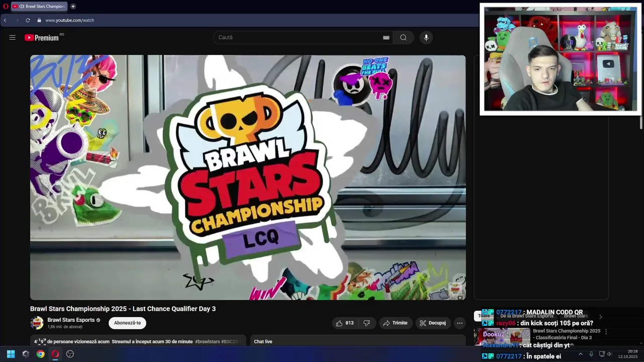Image resolution: width=644 pixels, height=362 pixels.
Task: Share with the Trimite button
Action: 396,323
